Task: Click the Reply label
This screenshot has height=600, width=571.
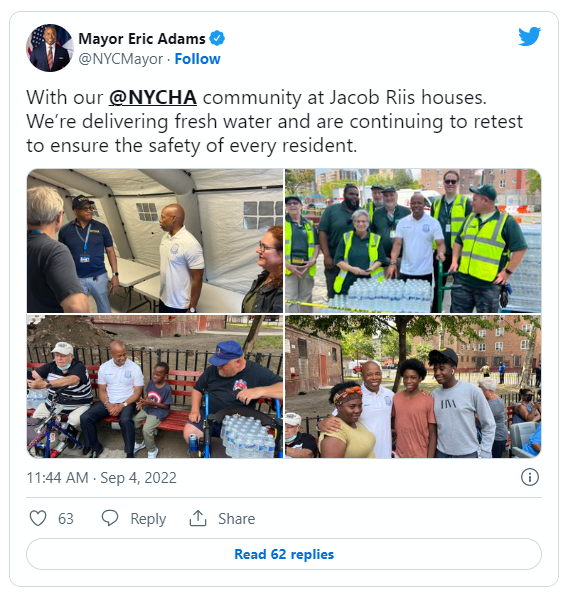Action: 148,519
